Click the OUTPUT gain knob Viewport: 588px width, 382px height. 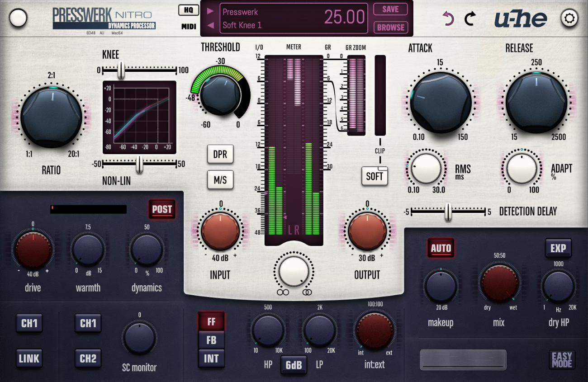pos(367,231)
